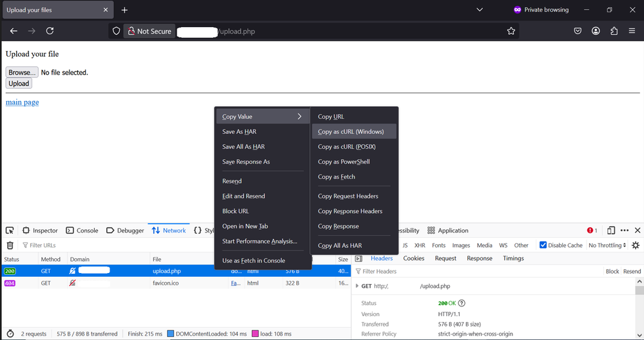Toggle Responsive Design Mode icon
This screenshot has height=340, width=644.
tap(610, 231)
